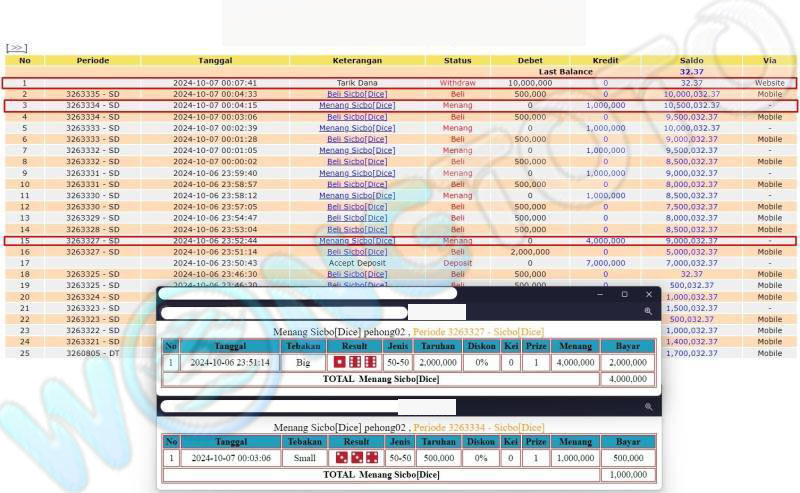This screenshot has height=493, width=800.
Task: Open Menang Sicbo[Dice] link in row 5
Action: (x=357, y=128)
